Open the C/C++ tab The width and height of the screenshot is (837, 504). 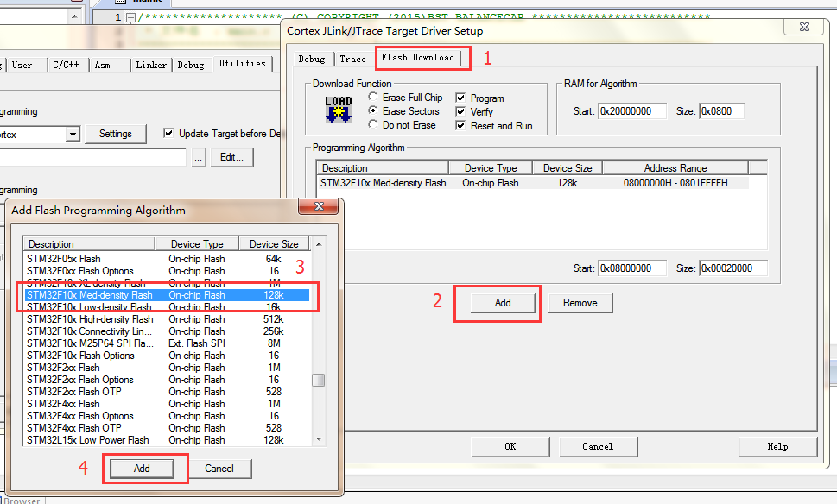67,65
